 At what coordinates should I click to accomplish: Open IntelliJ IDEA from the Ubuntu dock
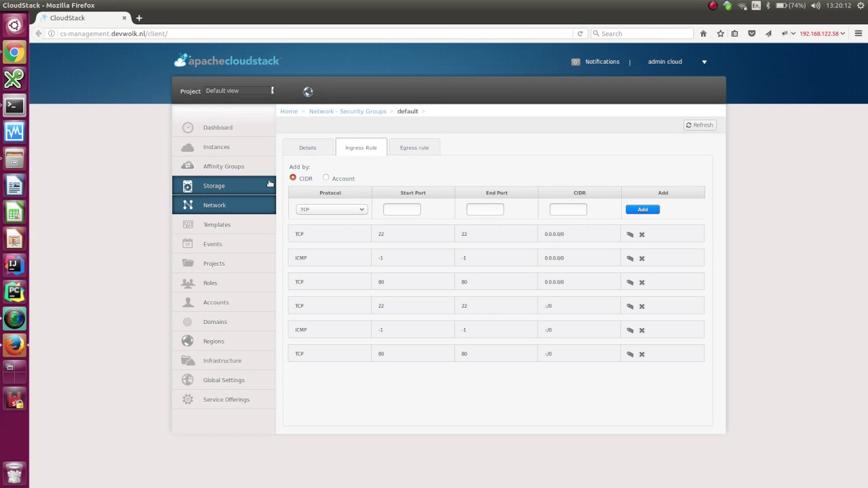point(14,265)
